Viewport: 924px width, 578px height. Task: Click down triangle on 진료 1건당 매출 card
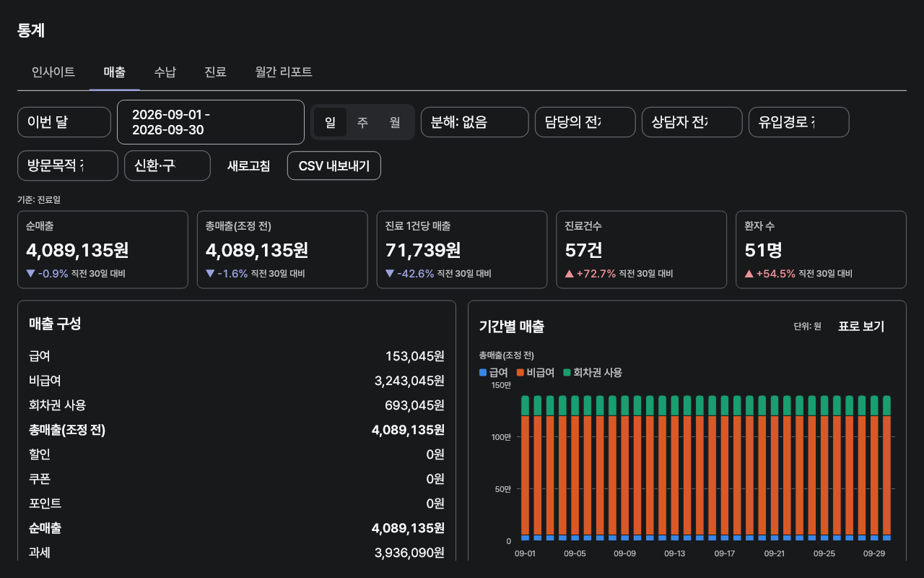click(x=390, y=274)
